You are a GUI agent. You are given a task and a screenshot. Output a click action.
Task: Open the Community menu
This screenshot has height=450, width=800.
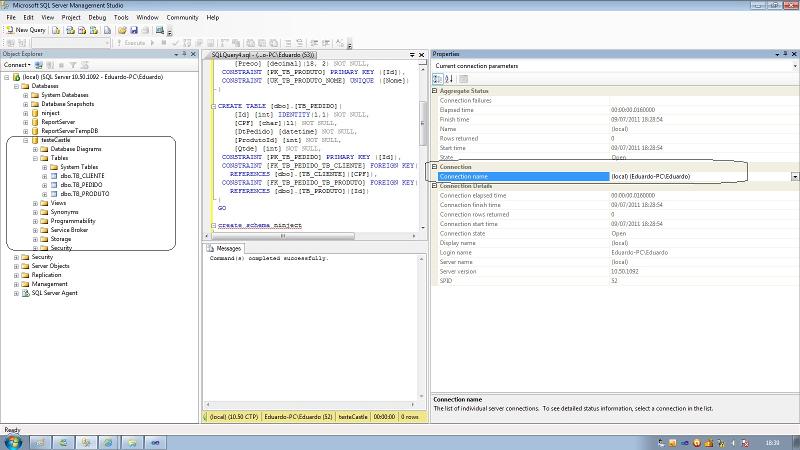click(182, 17)
